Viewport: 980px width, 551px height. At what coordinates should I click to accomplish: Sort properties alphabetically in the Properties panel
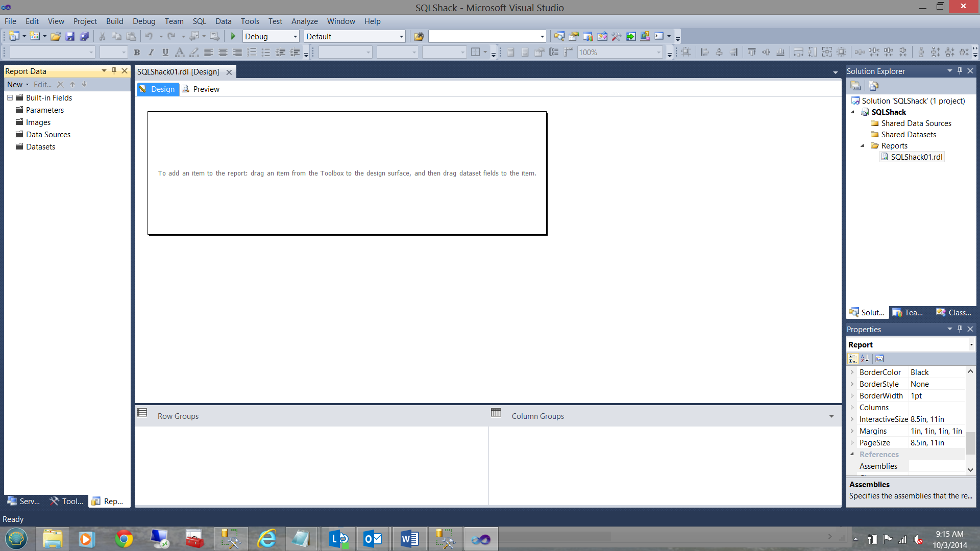tap(865, 359)
